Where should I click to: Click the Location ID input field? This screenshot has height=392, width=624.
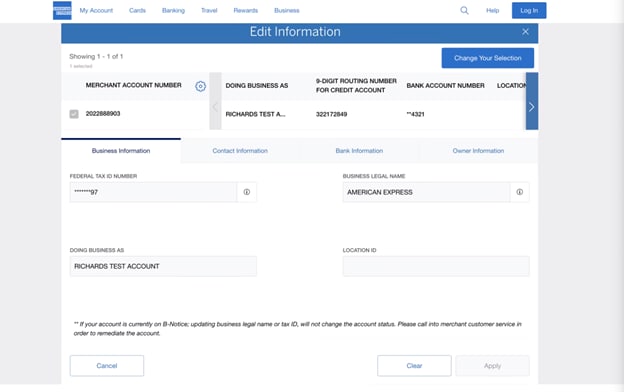coord(436,266)
